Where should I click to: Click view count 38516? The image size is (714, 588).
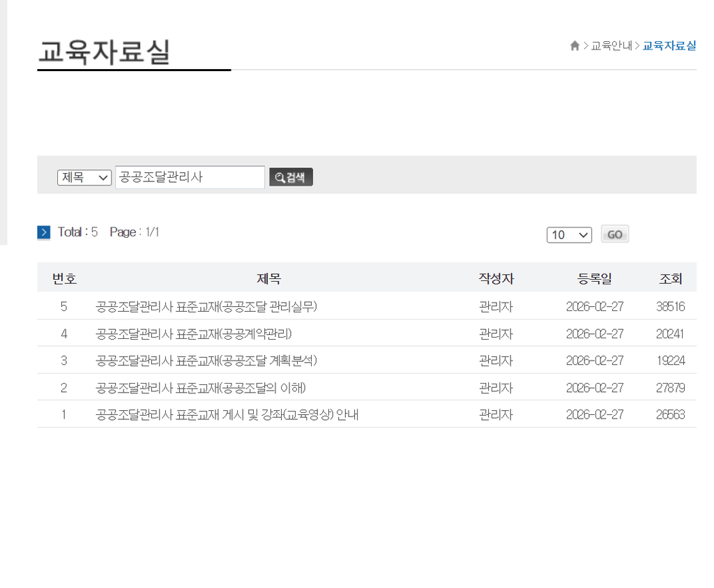670,306
